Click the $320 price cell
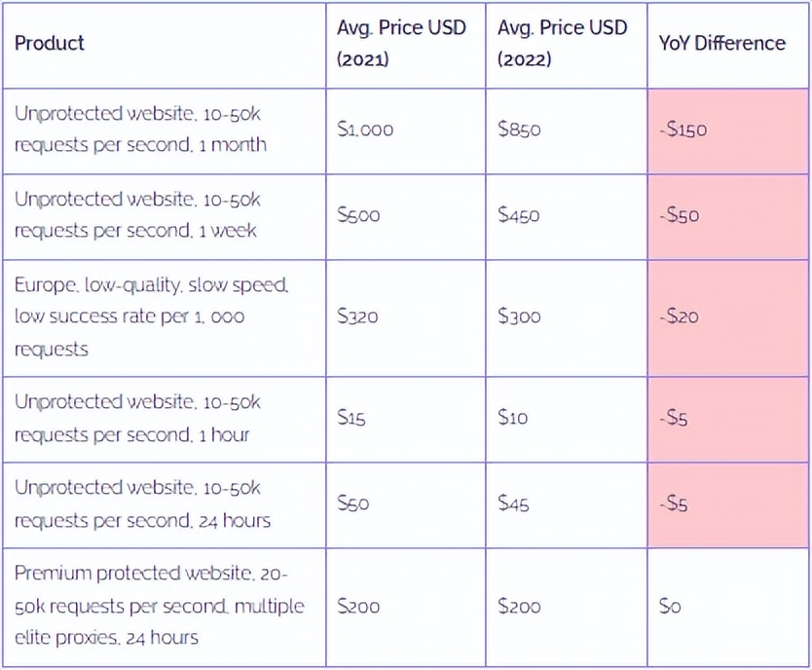 (x=357, y=316)
